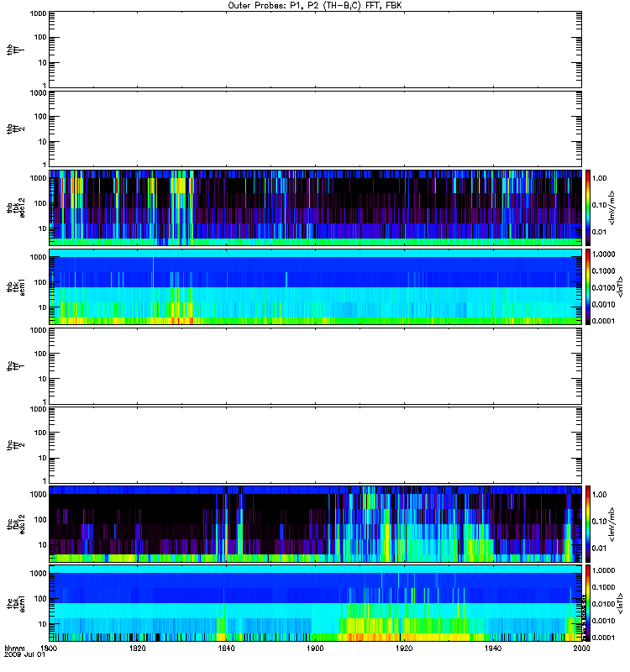Click the '1900' time axis label
The image size is (630, 672).
[x=315, y=648]
